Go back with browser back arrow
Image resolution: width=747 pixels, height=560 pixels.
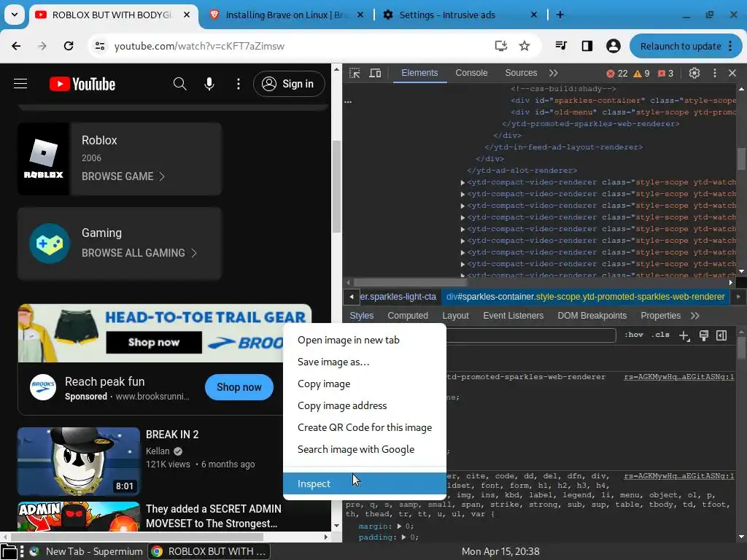click(x=16, y=46)
